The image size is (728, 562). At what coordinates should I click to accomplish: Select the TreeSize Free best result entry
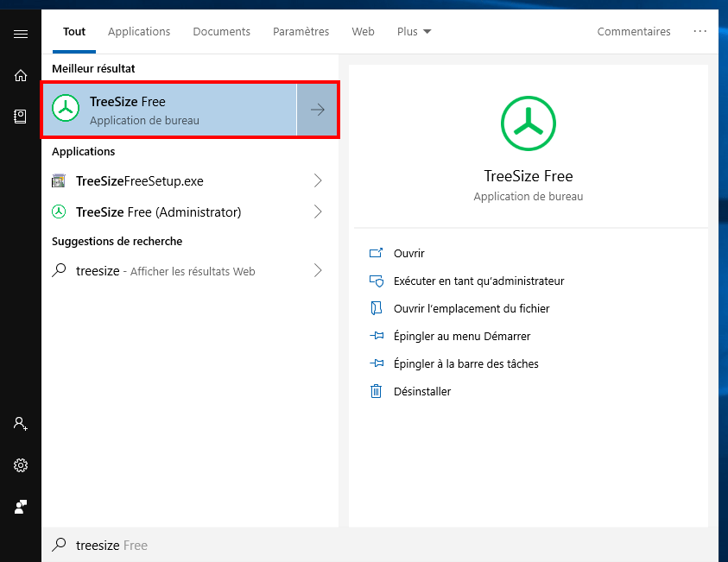pos(169,110)
